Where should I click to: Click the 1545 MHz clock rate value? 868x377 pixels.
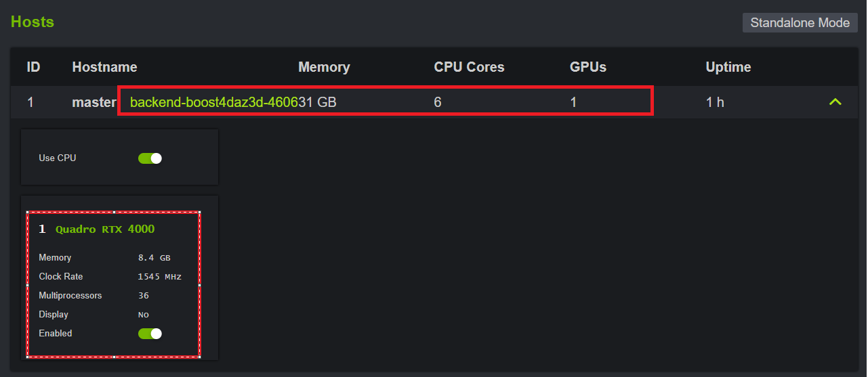159,277
